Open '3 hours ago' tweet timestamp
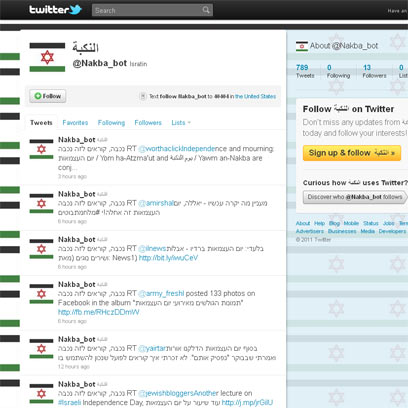This screenshot has width=408, height=408. (72, 176)
